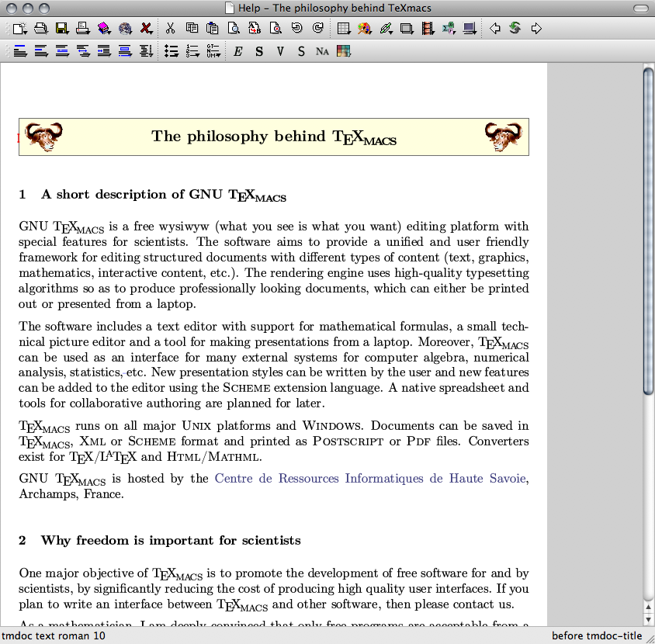
Task: Go back with the left arrow
Action: pos(495,29)
